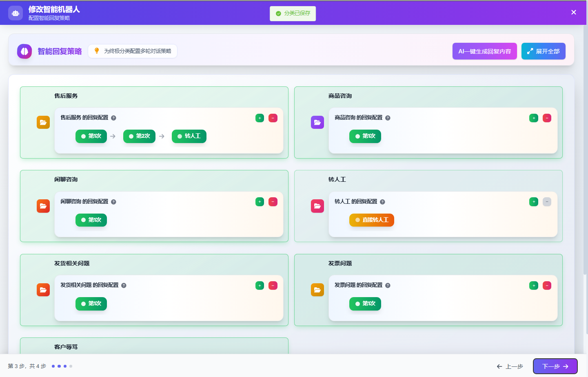
Task: Click the robot icon in the header
Action: pyautogui.click(x=16, y=13)
